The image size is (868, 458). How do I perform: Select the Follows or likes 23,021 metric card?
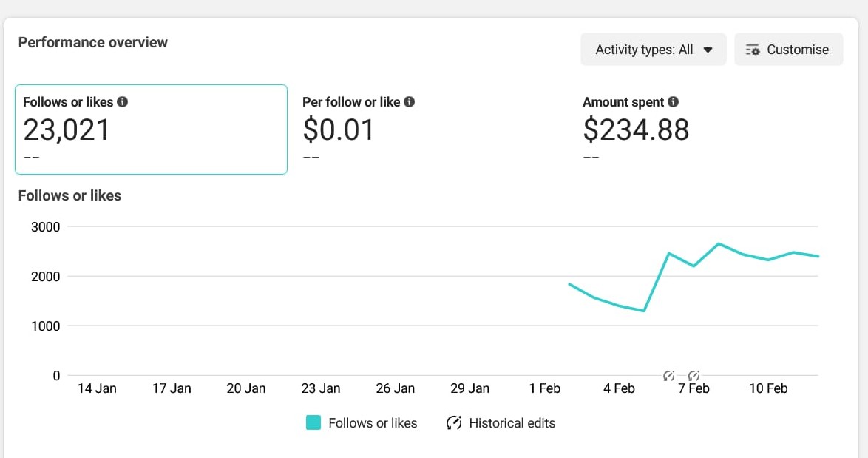coord(151,129)
